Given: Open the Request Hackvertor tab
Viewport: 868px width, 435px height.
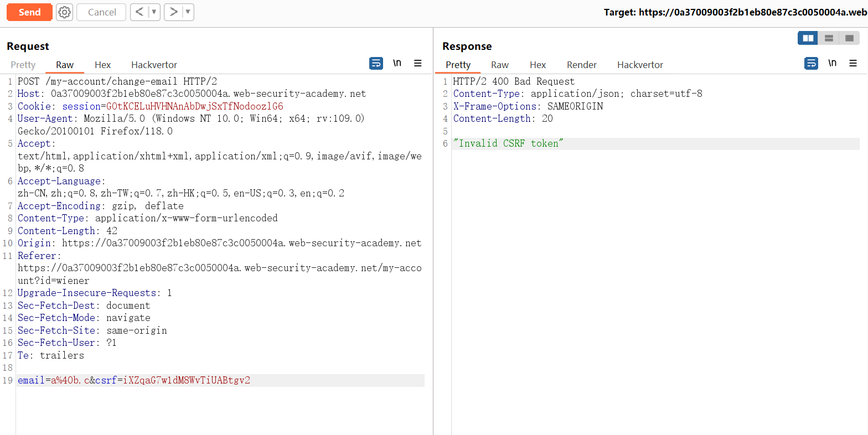Looking at the screenshot, I should (154, 65).
